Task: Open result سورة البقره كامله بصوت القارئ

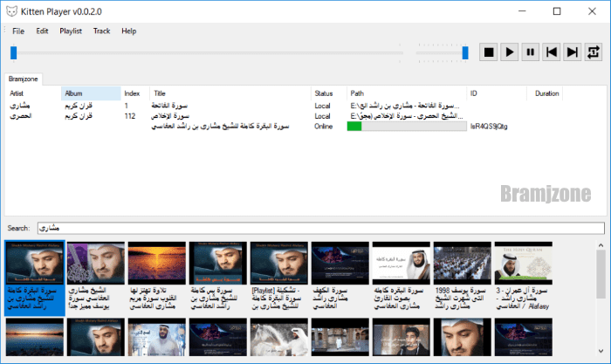Action: click(401, 276)
